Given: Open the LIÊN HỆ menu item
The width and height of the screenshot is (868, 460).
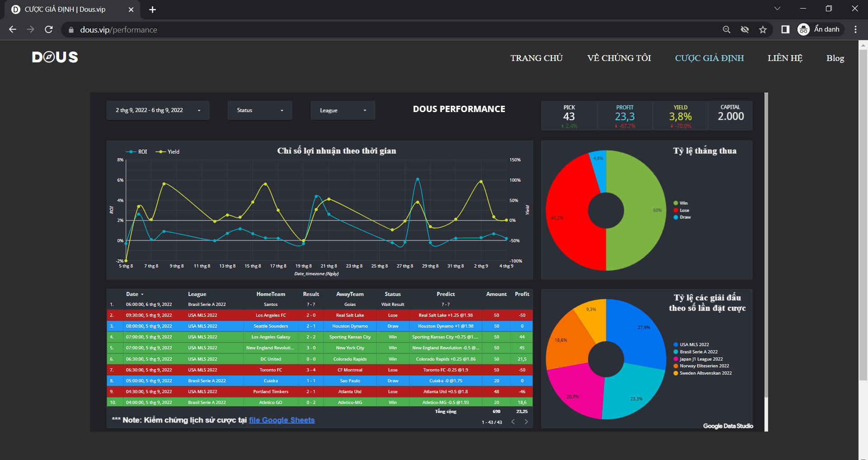Looking at the screenshot, I should click(785, 58).
